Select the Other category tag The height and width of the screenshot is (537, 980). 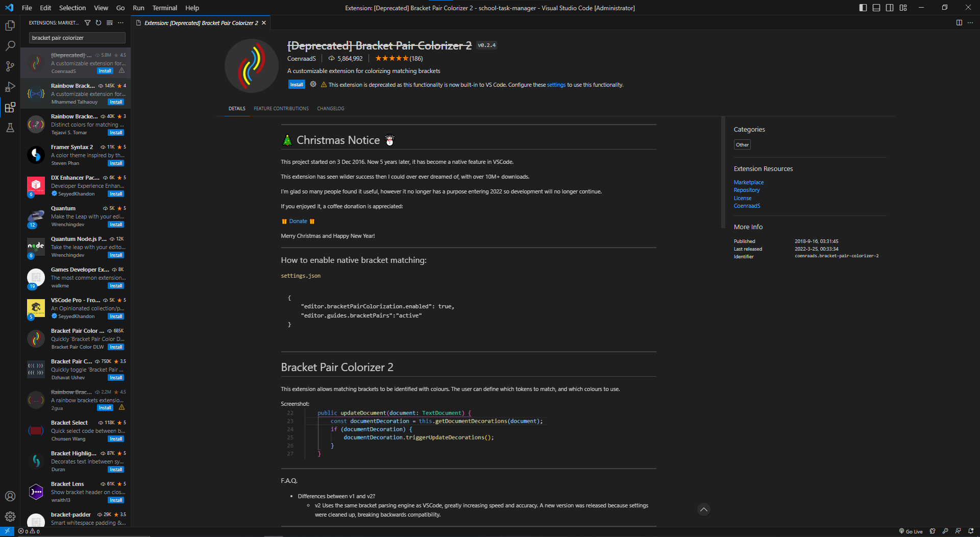click(742, 145)
